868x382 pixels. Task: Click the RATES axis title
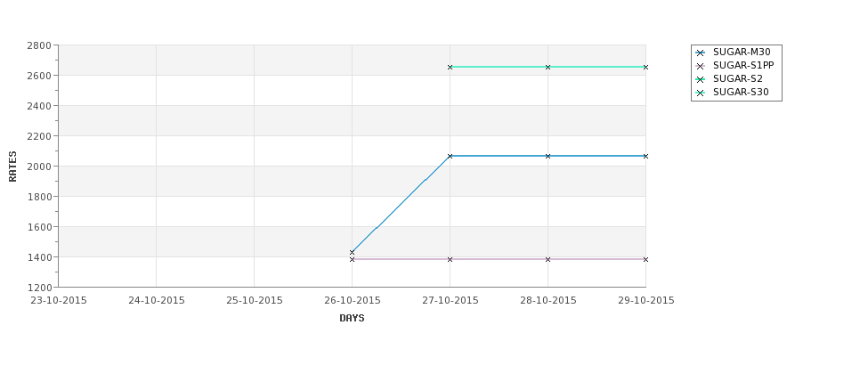12,167
